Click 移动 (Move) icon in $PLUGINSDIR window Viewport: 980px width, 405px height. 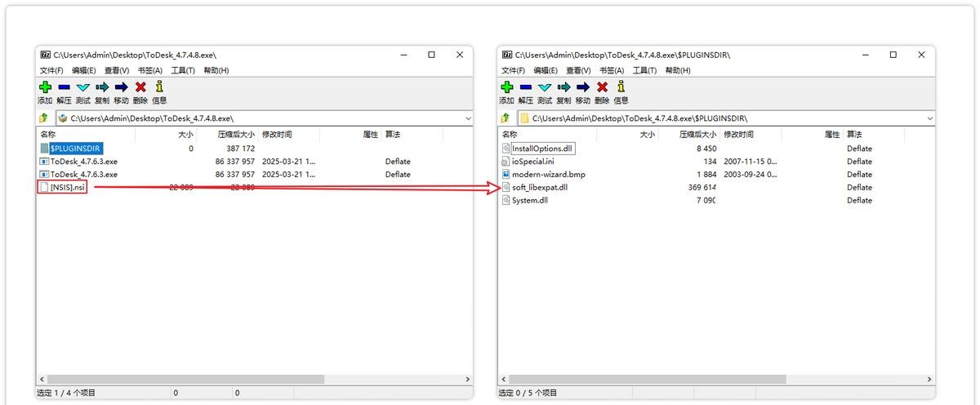click(582, 87)
